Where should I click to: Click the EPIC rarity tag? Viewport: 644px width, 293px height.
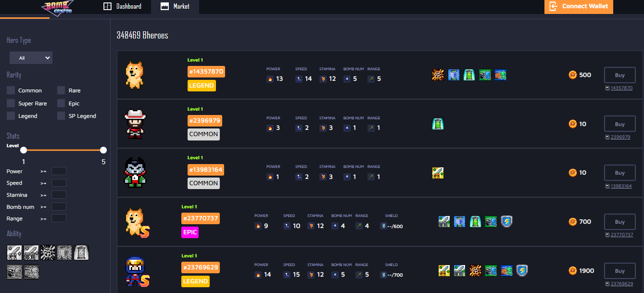(190, 232)
